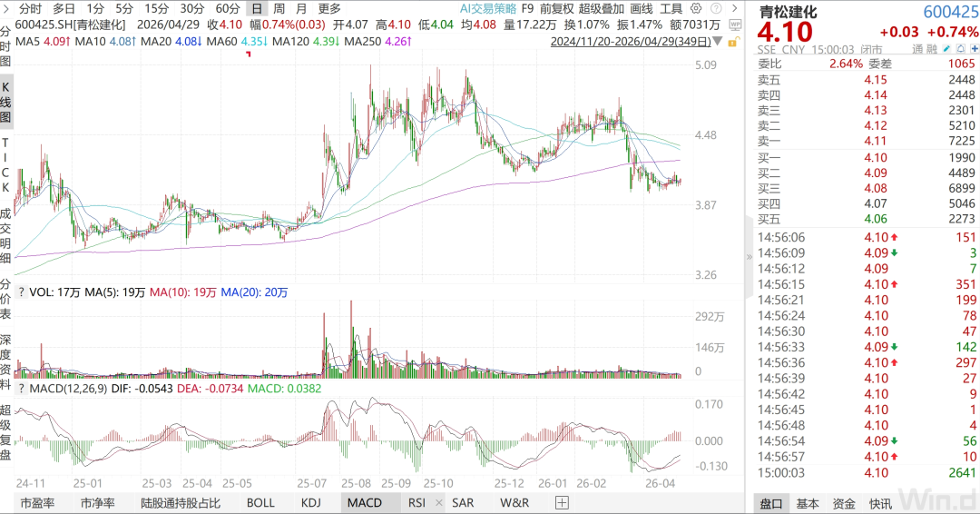The height and width of the screenshot is (514, 980).
Task: Switch to 多日 timeframe
Action: [x=64, y=8]
